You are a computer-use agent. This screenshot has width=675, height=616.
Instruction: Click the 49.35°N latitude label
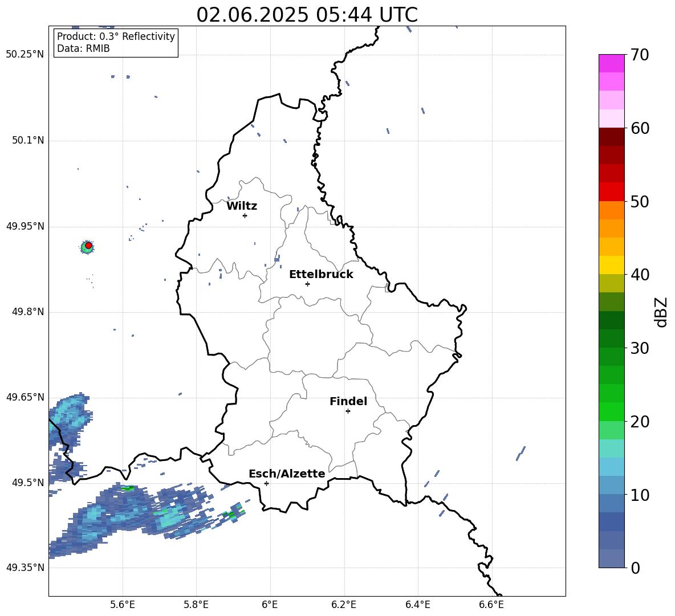click(25, 568)
